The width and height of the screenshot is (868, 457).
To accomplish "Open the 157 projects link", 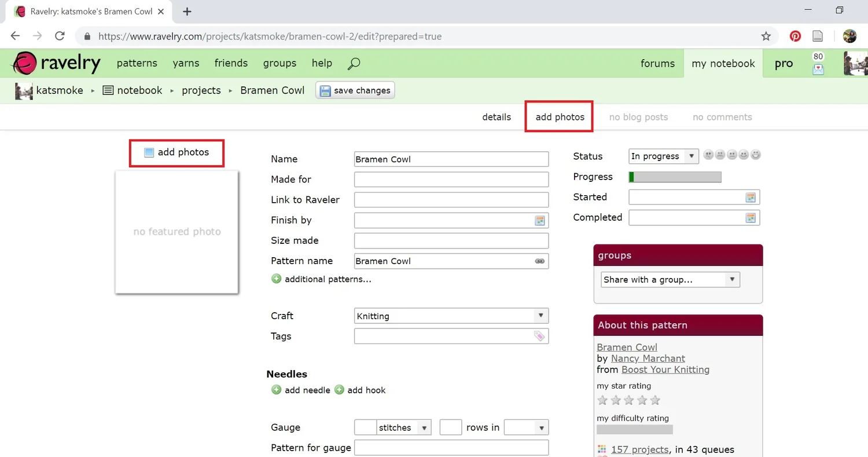I will pos(639,449).
